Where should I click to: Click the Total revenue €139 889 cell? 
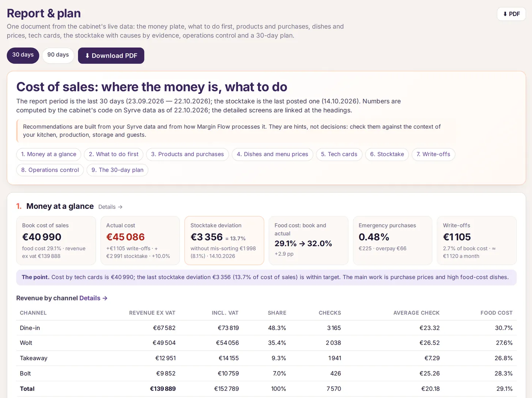163,389
